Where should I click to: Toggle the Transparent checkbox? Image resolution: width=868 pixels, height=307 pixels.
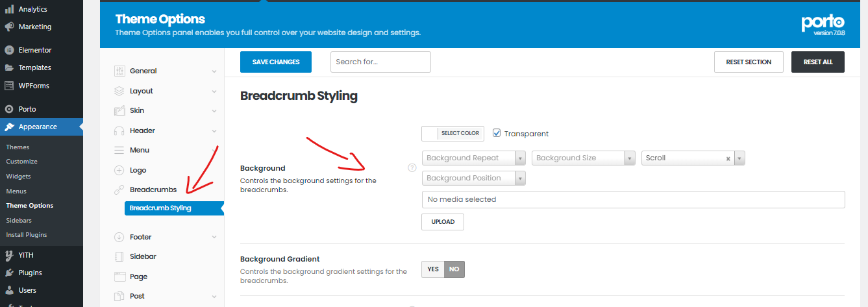[x=497, y=133]
